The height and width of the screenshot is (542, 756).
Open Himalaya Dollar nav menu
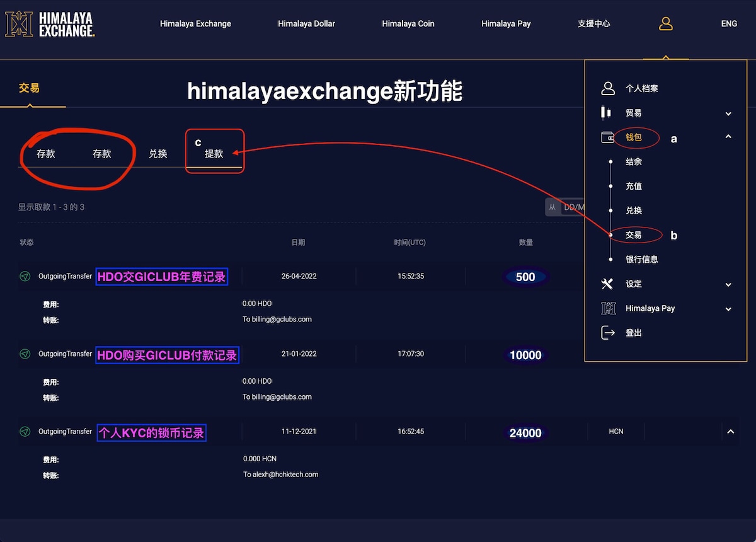tap(306, 24)
